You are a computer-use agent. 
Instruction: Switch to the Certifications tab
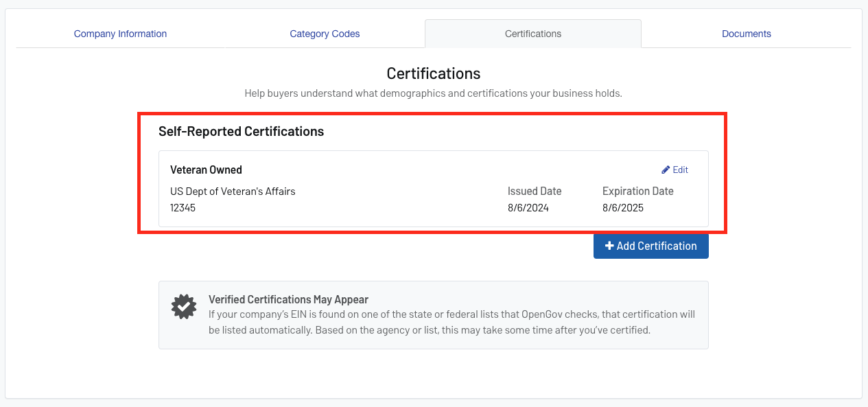pyautogui.click(x=533, y=33)
